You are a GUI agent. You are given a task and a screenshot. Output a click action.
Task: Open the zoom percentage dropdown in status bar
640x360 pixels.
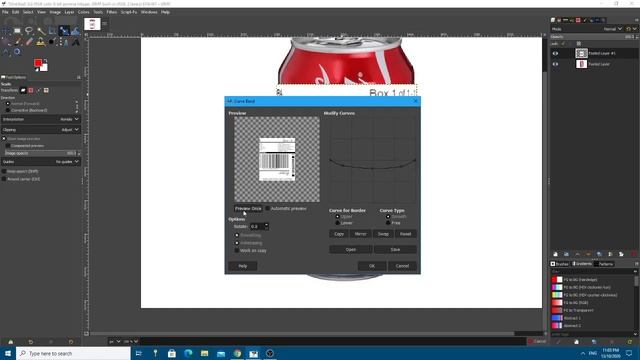point(131,342)
